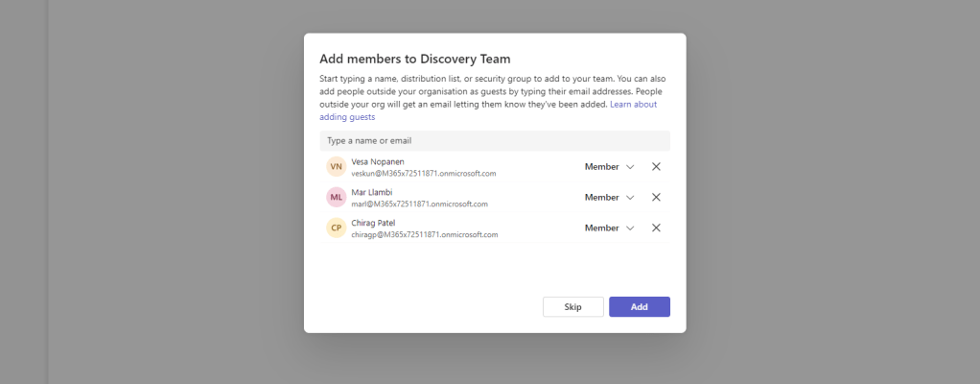Screen dimensions: 980x384
Task: Remove Chirag Patel using the X icon
Action: 656,228
